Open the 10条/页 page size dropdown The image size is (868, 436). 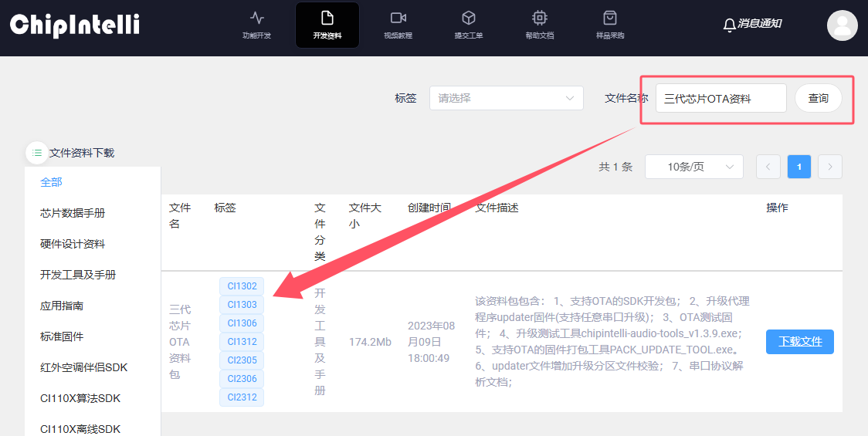pyautogui.click(x=693, y=167)
